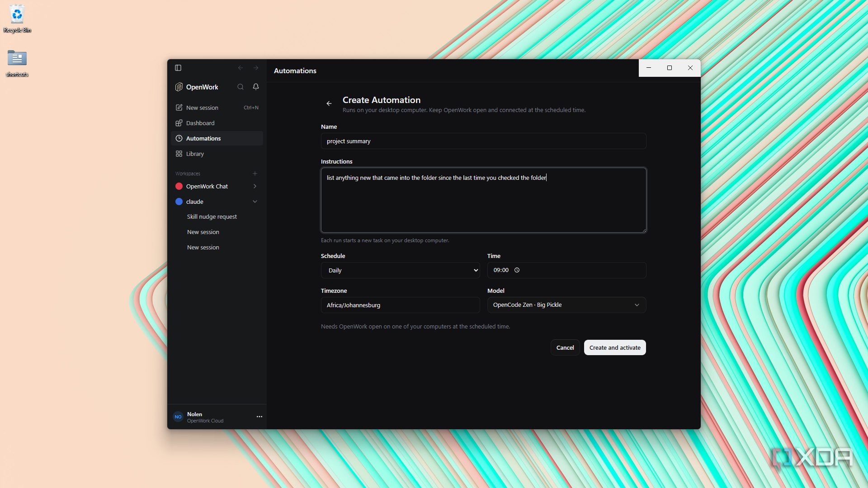Select the blue claude workspace dot

click(179, 202)
